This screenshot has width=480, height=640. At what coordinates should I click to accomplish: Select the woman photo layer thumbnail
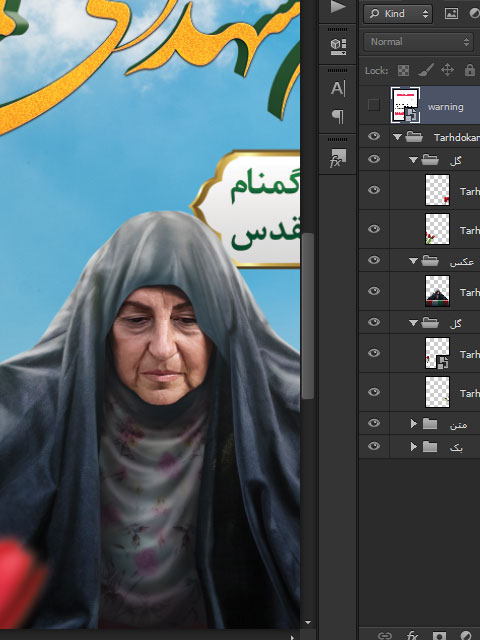[437, 291]
